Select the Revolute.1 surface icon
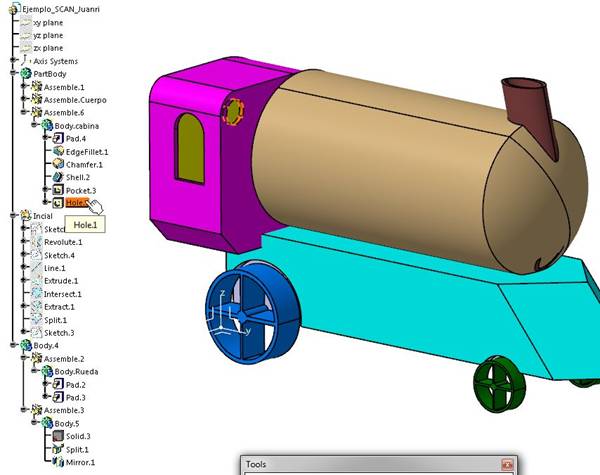 tap(35, 242)
